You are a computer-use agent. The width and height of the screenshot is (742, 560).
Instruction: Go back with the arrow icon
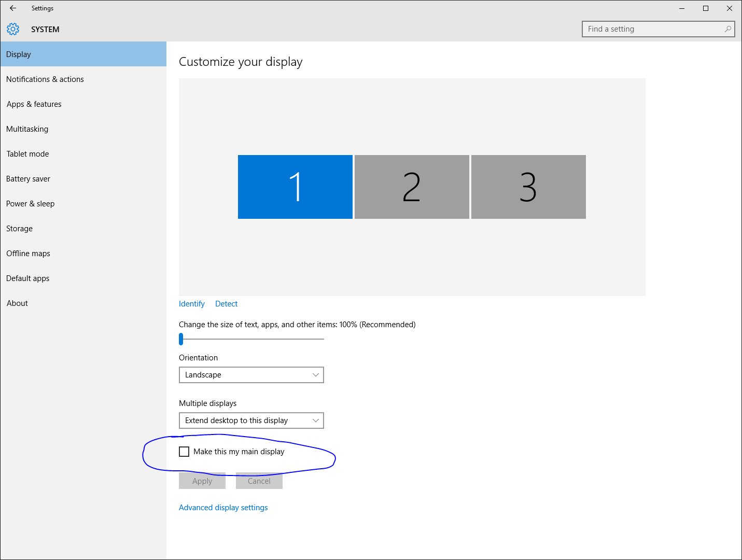13,8
